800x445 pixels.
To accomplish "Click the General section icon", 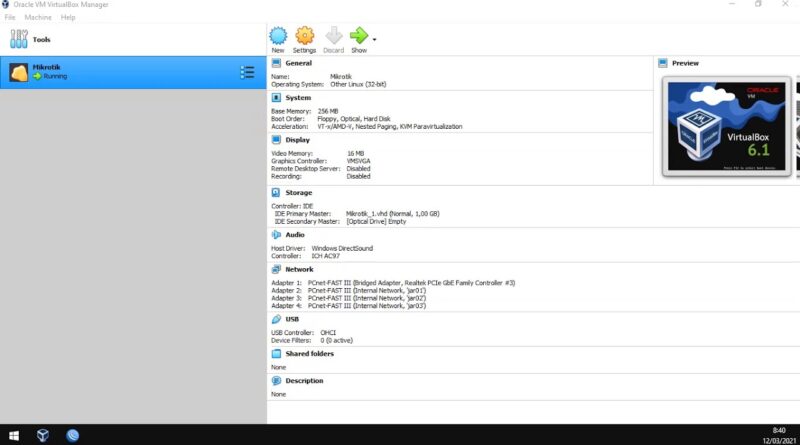I will [x=276, y=63].
